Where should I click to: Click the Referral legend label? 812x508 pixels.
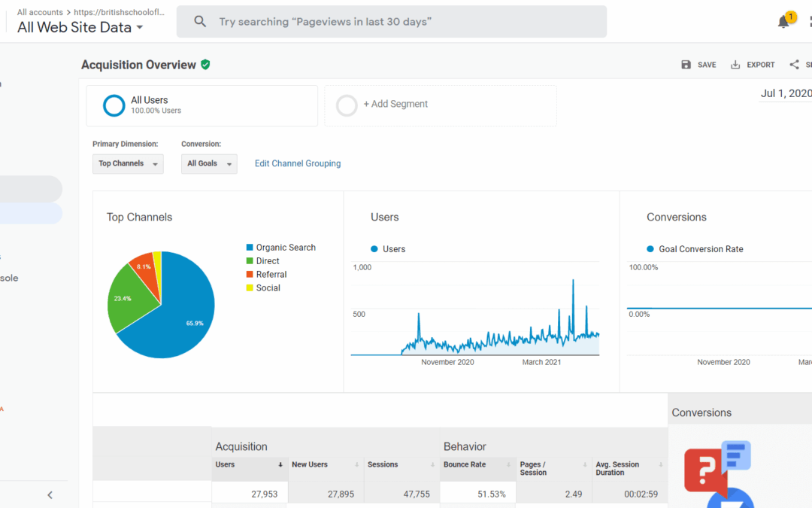point(271,274)
